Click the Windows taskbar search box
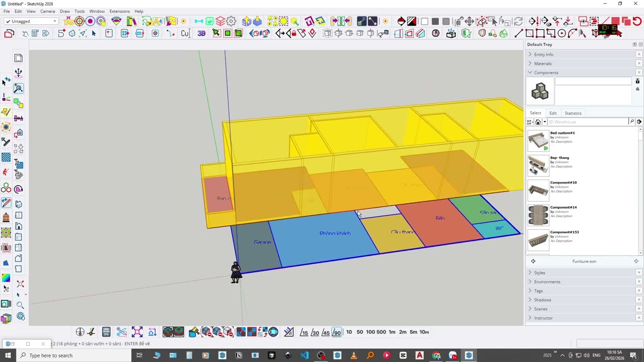 click(x=73, y=355)
